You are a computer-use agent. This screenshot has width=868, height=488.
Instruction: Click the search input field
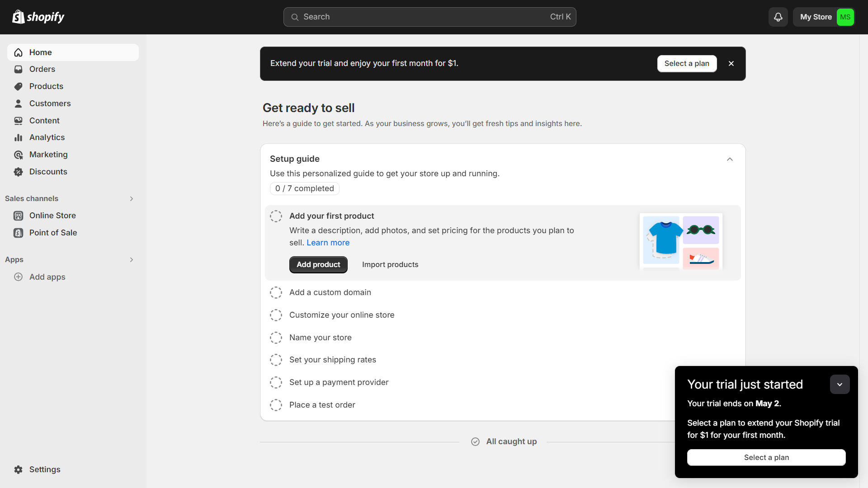(429, 17)
